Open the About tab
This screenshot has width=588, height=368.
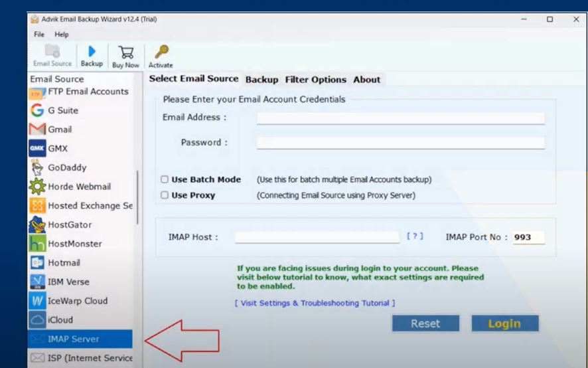366,80
